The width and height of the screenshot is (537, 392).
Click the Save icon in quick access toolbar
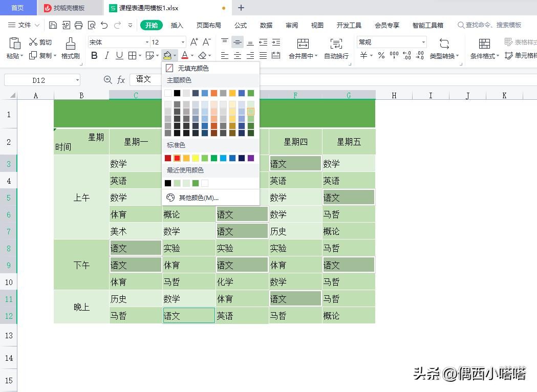[x=53, y=25]
